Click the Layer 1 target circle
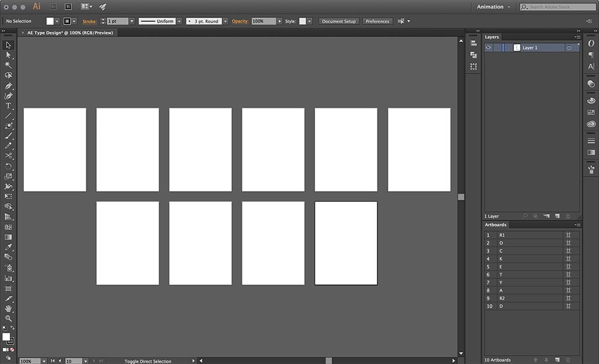The image size is (599, 364). coord(569,48)
